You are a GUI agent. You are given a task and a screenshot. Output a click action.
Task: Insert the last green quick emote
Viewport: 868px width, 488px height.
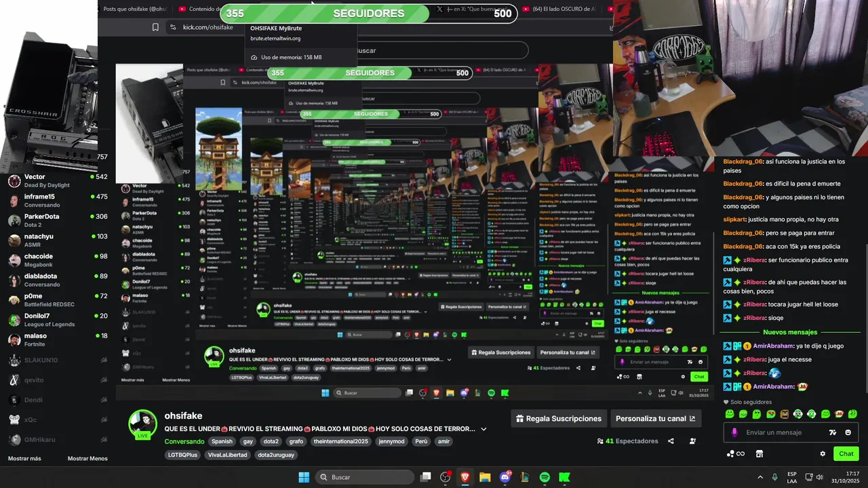[852, 414]
